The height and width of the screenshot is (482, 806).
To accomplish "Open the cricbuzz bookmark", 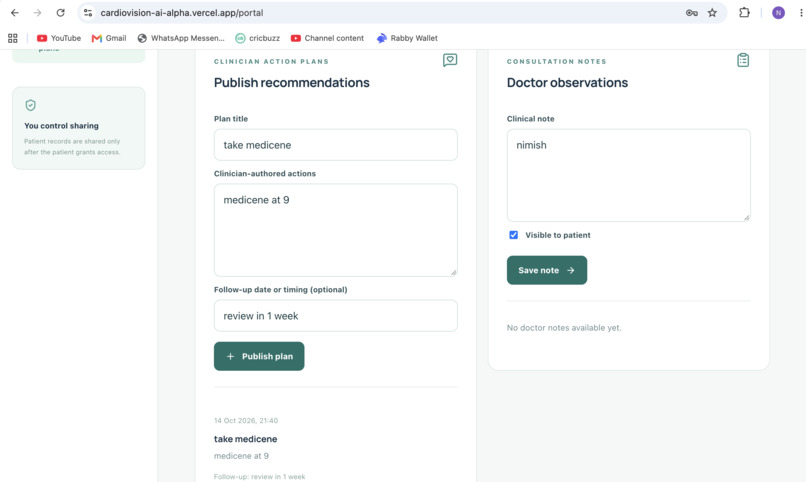I will pyautogui.click(x=258, y=38).
